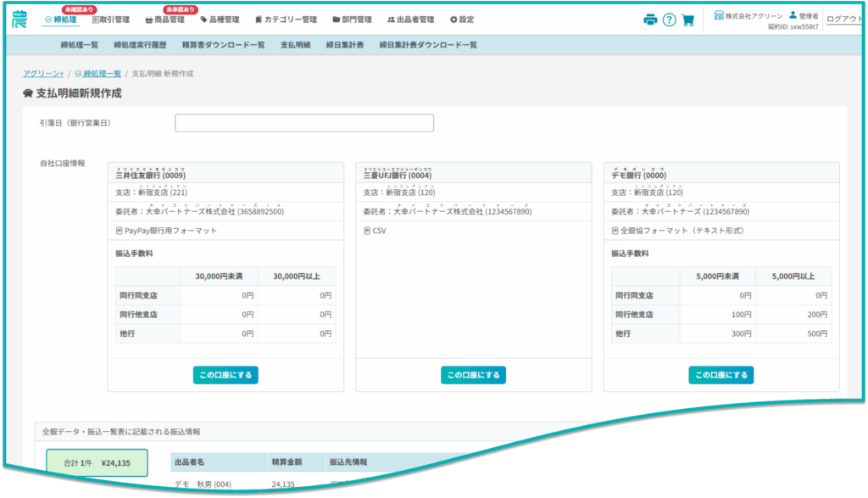This screenshot has width=868, height=498.
Task: Click the 振込先情報 column header
Action: coord(348,462)
